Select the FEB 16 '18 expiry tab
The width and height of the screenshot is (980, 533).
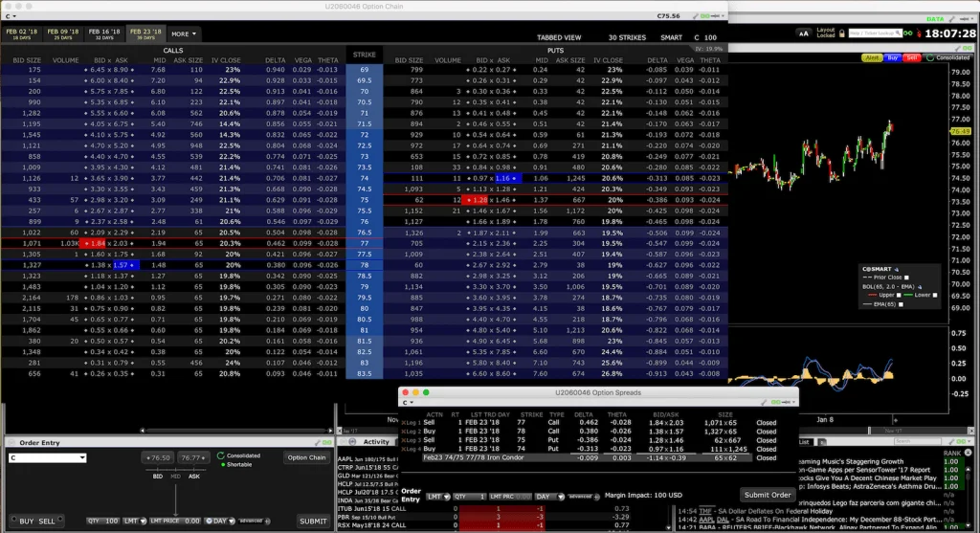click(x=104, y=33)
